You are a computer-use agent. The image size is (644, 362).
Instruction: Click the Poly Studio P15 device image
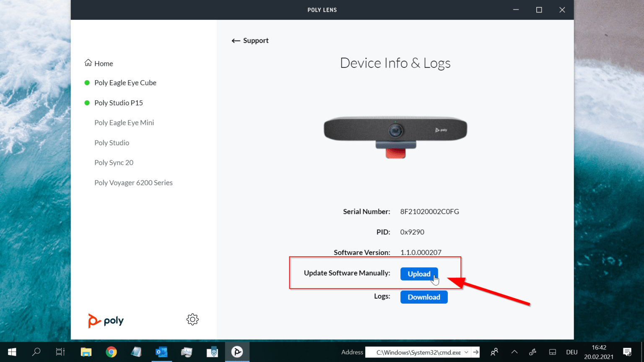[x=395, y=137]
